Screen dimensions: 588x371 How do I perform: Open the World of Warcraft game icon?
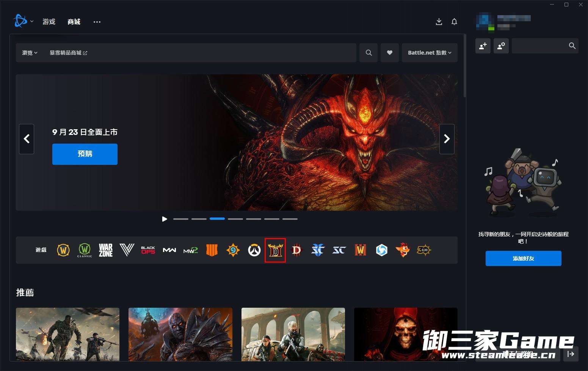[63, 250]
